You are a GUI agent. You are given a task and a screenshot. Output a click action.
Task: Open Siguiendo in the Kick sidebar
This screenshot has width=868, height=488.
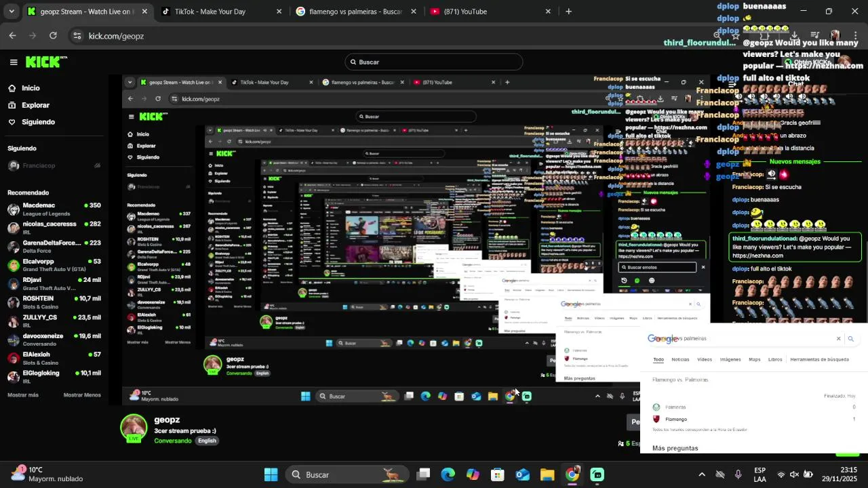(x=38, y=122)
